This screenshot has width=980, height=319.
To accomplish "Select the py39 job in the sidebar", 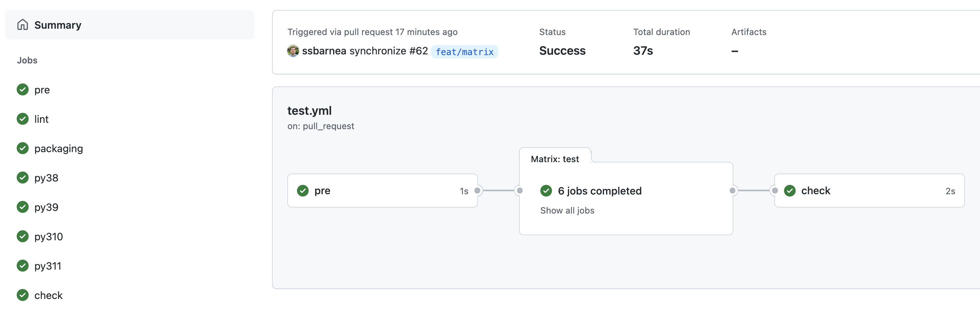I will (46, 208).
